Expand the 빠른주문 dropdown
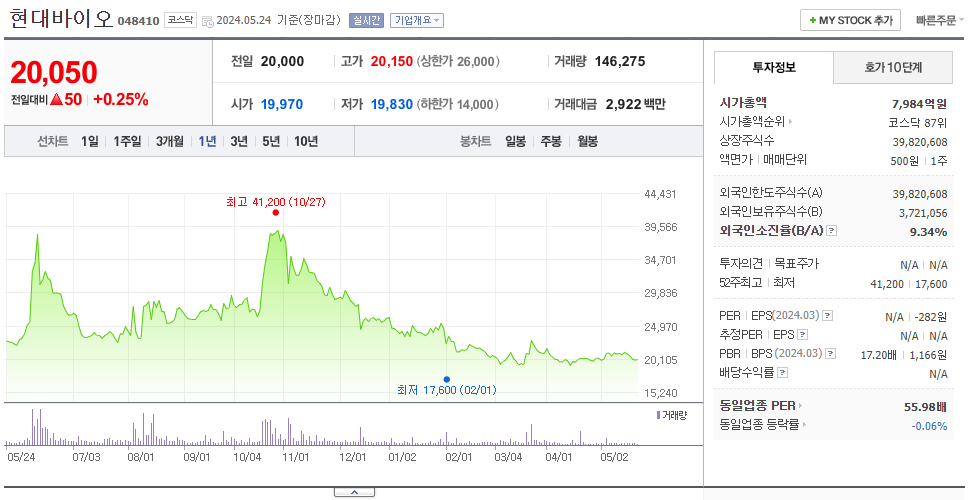 coord(940,20)
